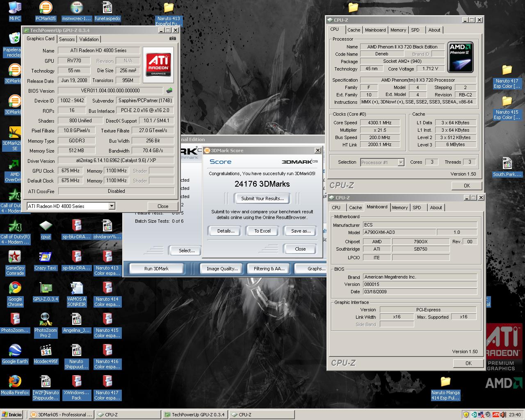Export the score with To Excel button

tap(262, 231)
